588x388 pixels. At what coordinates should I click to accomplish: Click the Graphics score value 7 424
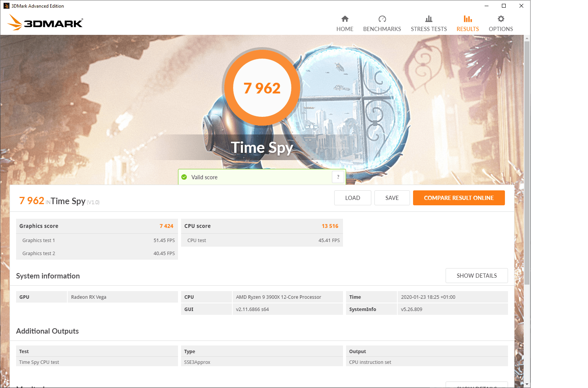(x=167, y=226)
